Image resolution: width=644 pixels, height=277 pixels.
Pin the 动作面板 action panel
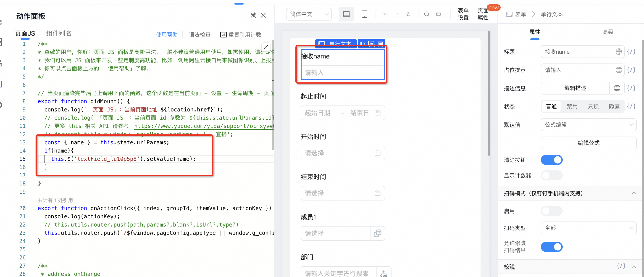tap(253, 16)
